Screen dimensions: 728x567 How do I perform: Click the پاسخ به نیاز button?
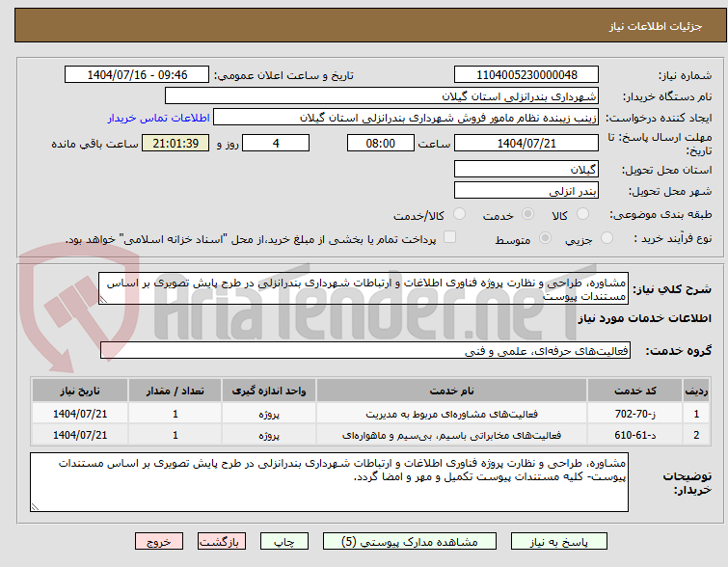(x=558, y=542)
